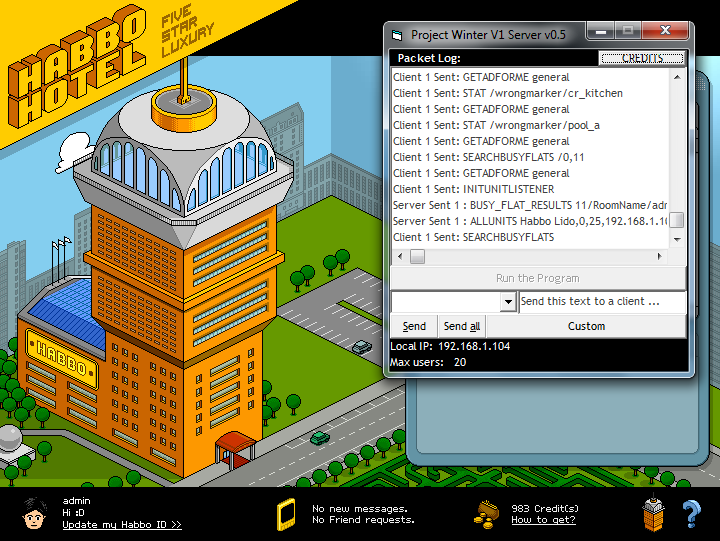Screen dimensions: 720x541
Task: Click the Send all button
Action: pos(461,326)
